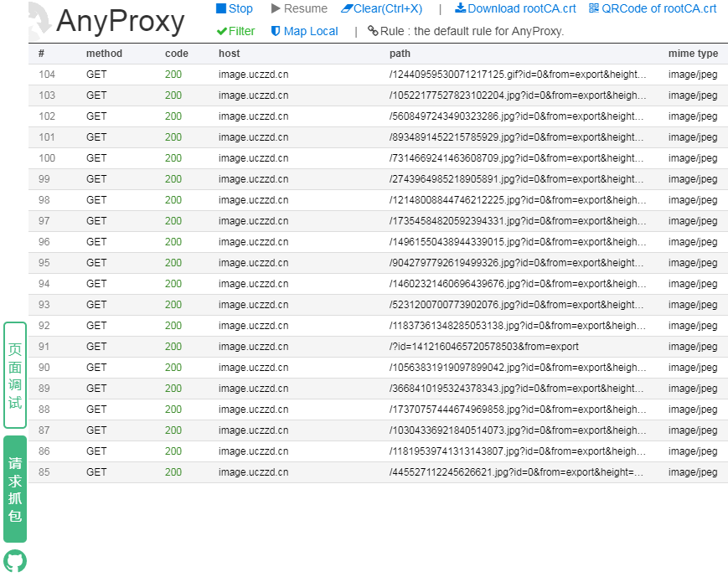Image resolution: width=728 pixels, height=577 pixels.
Task: Open the GitHub octocat icon
Action: tap(15, 561)
